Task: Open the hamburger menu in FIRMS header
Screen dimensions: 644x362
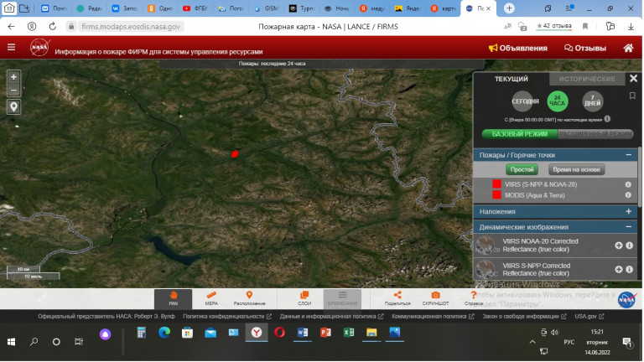Action: (x=11, y=48)
